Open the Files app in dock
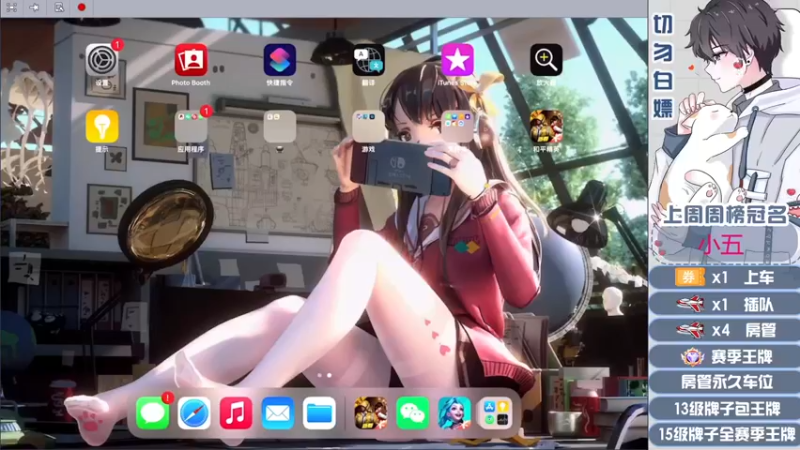 [319, 413]
